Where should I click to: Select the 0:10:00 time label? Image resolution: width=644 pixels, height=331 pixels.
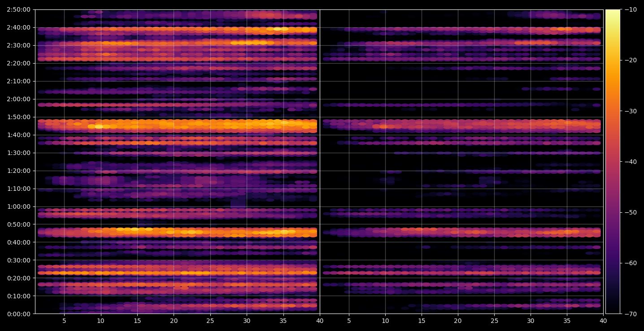pyautogui.click(x=18, y=296)
